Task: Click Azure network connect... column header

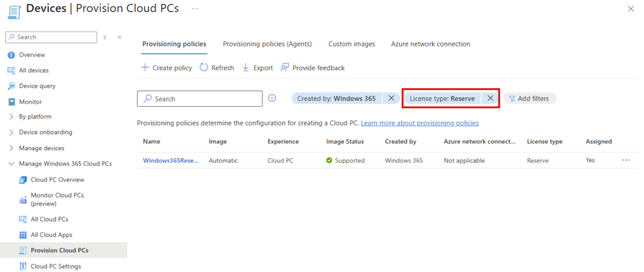Action: pos(479,141)
